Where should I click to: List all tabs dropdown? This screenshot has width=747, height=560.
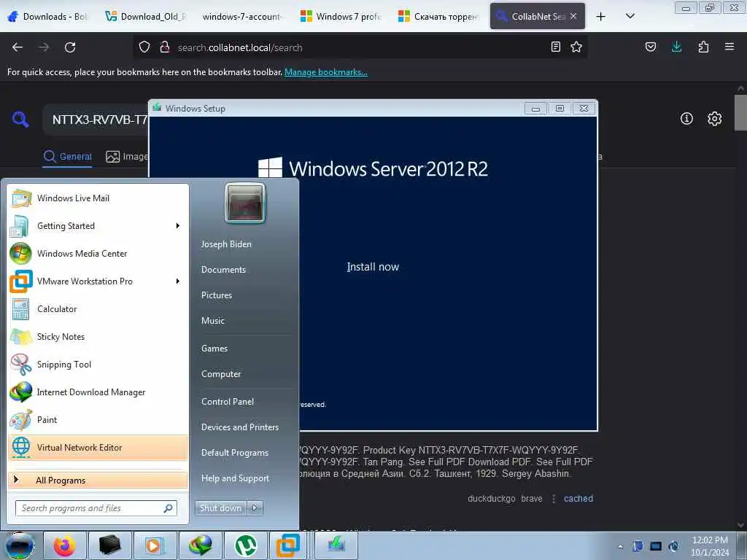tap(630, 17)
